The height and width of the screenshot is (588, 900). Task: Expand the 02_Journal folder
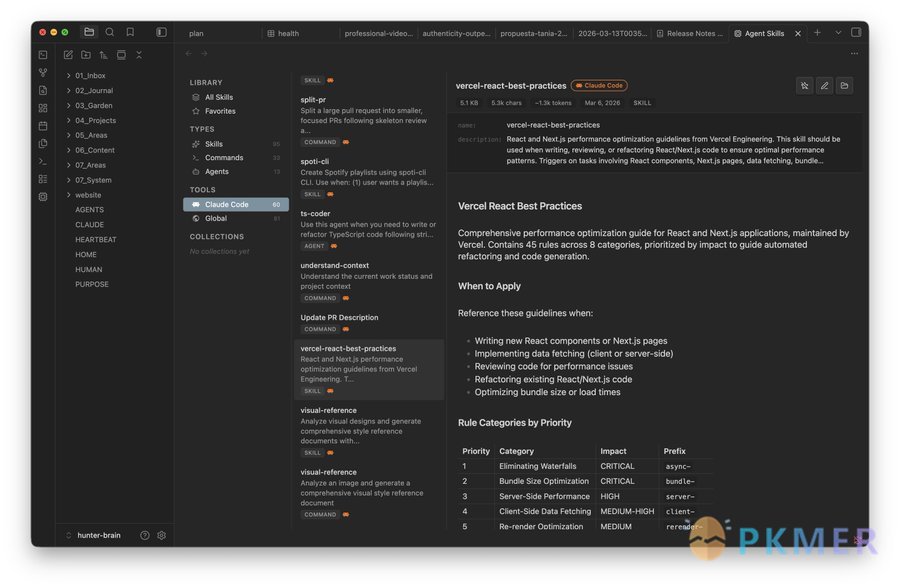pyautogui.click(x=94, y=90)
